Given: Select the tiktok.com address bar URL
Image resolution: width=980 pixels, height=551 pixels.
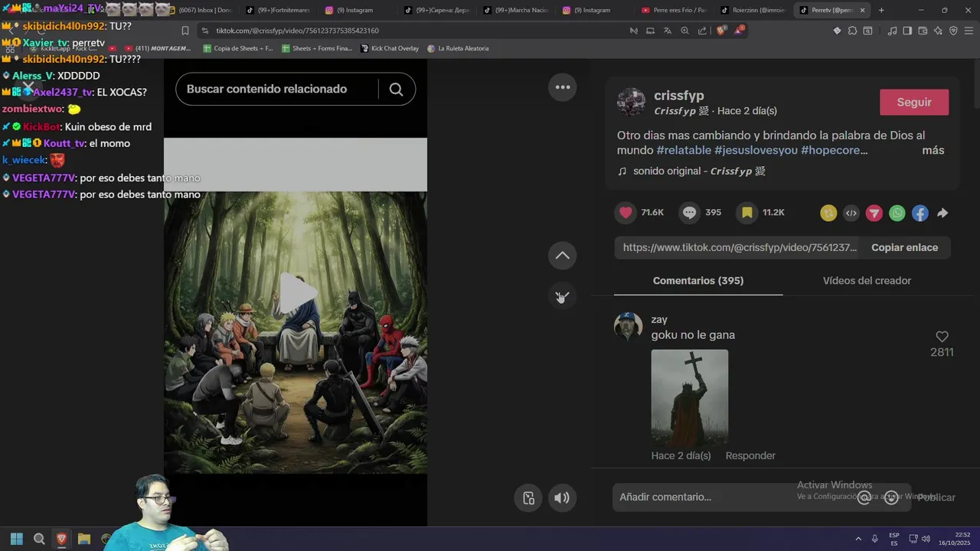Looking at the screenshot, I should click(x=297, y=31).
